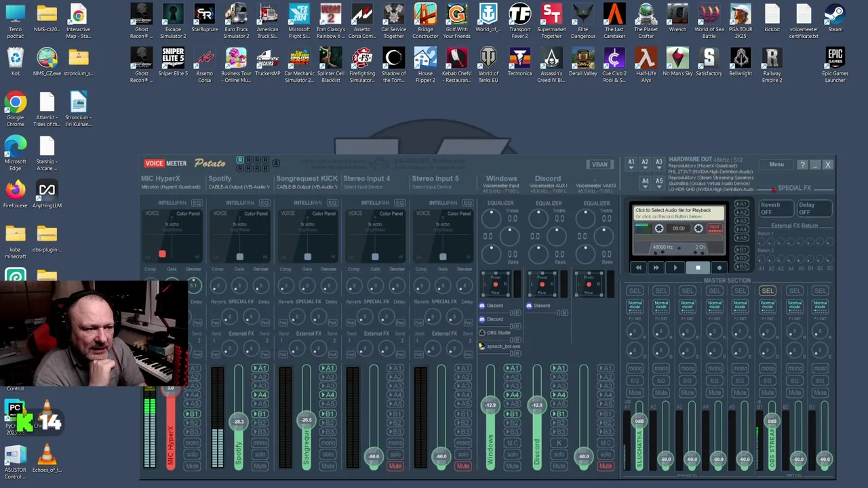
Task: Click the Discord strip fader knob
Action: point(537,405)
